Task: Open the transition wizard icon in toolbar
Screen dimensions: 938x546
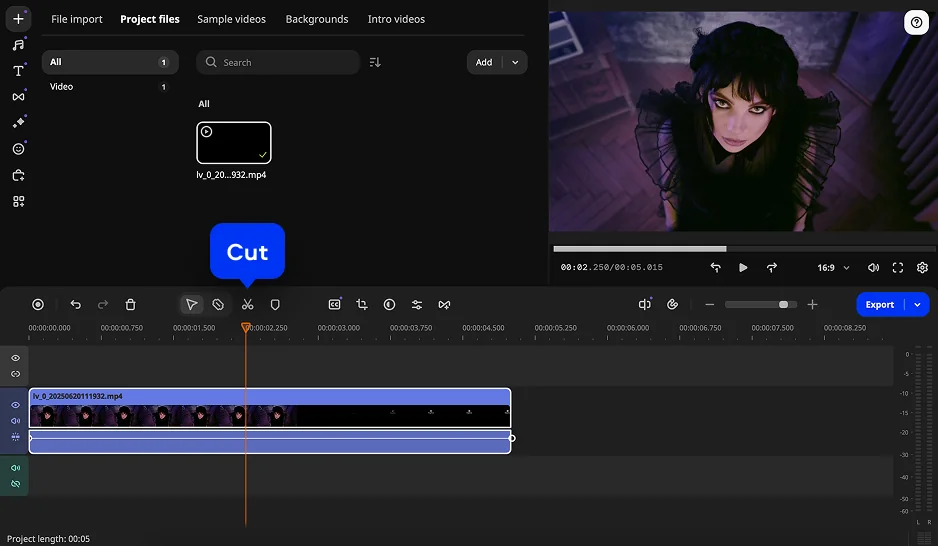Action: point(444,304)
